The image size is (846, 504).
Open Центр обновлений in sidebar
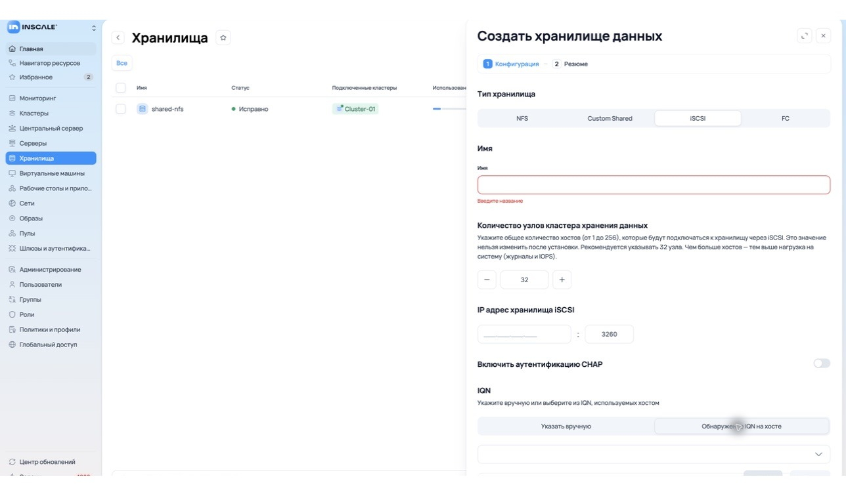[x=51, y=462]
